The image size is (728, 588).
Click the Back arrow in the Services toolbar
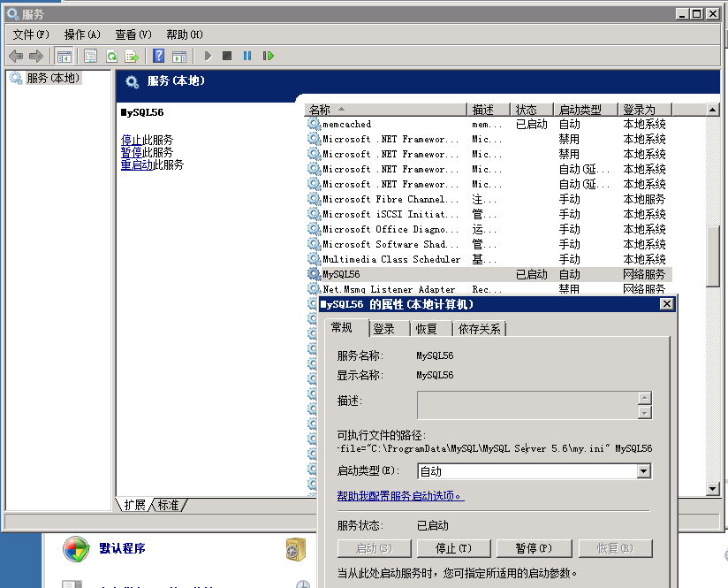click(x=16, y=57)
